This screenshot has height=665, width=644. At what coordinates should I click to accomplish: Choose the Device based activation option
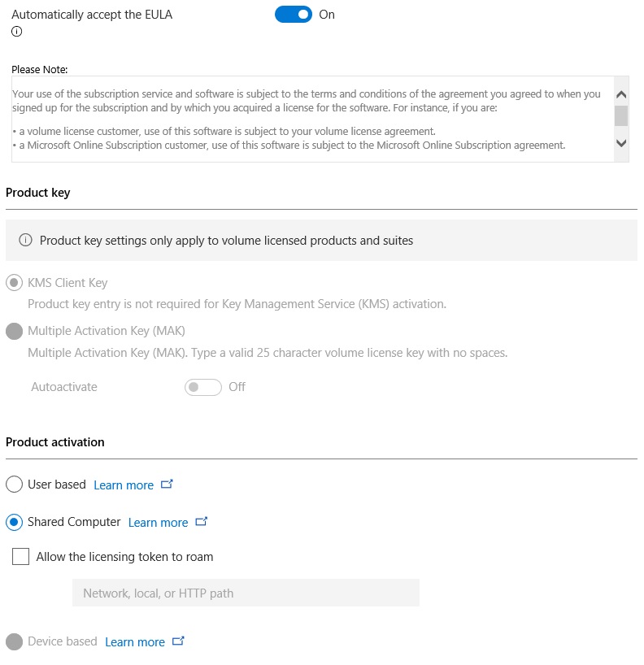[14, 641]
